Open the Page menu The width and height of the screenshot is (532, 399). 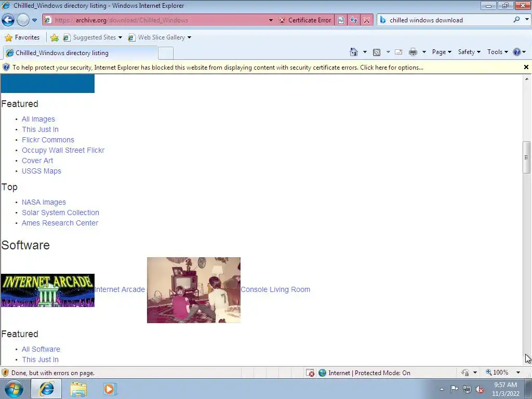tap(442, 52)
